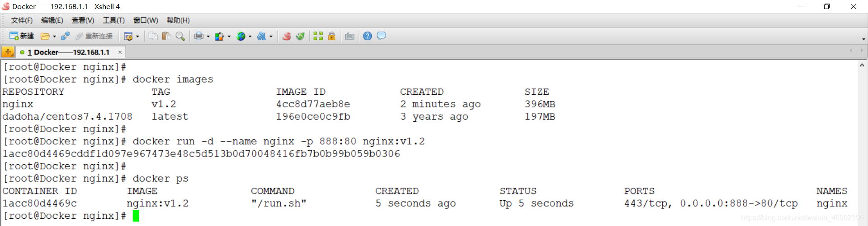Open the 查看(V) menu
868x226 pixels.
point(83,20)
